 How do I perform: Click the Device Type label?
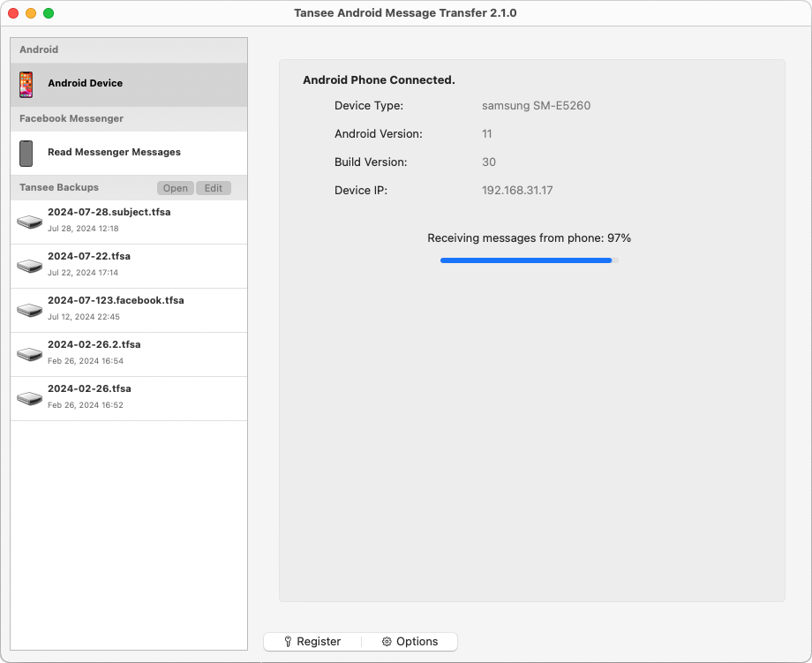point(369,106)
